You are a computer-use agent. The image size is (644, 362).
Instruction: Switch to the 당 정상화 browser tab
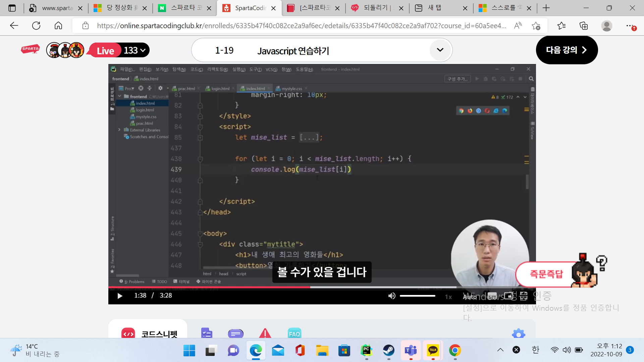[121, 8]
